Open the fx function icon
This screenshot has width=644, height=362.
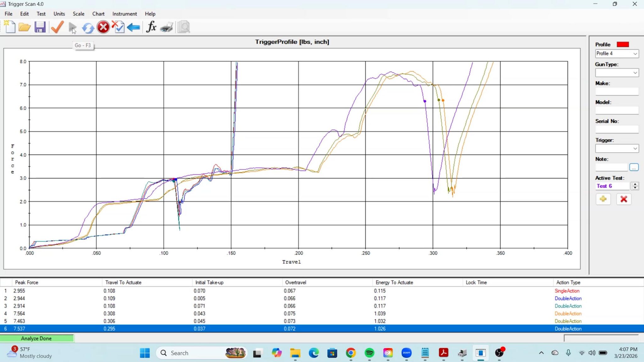[151, 27]
